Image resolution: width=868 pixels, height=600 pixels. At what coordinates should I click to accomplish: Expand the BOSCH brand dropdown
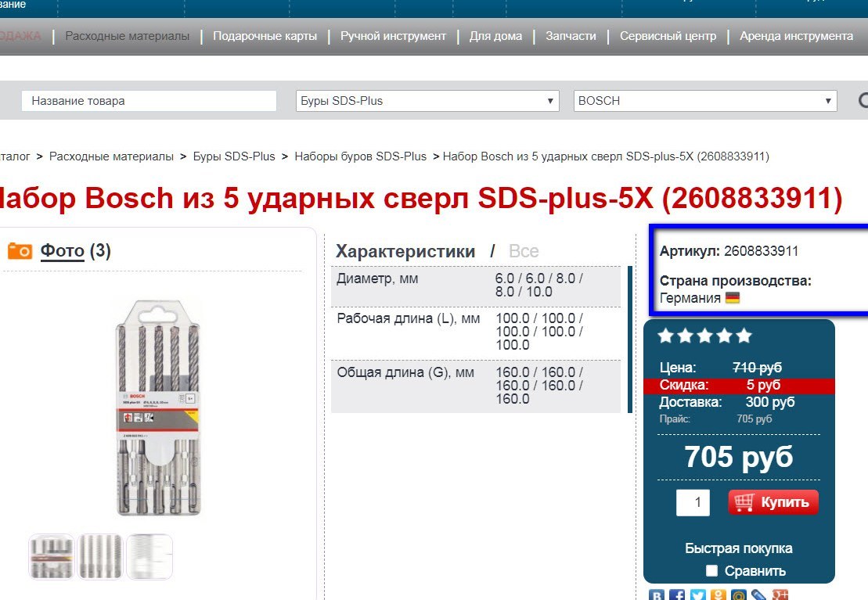704,101
